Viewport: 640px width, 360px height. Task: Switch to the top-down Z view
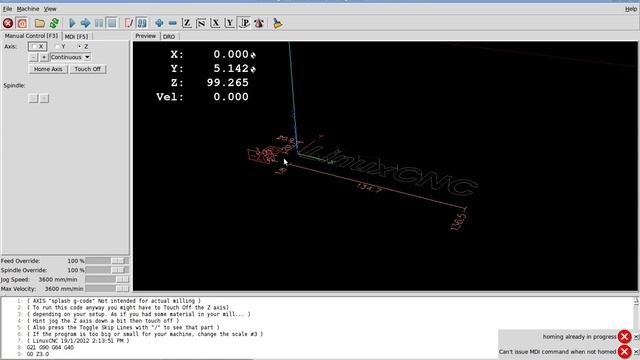coord(187,23)
